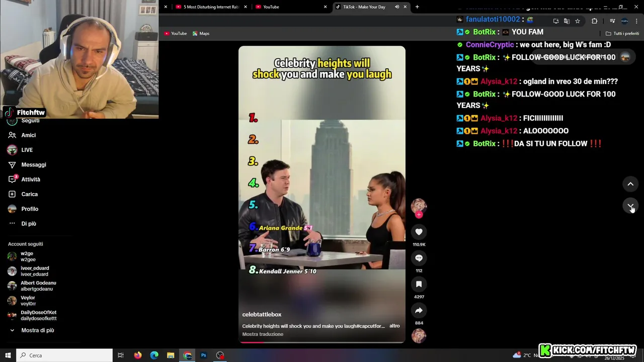Go to previous video with up arrow

point(630,184)
